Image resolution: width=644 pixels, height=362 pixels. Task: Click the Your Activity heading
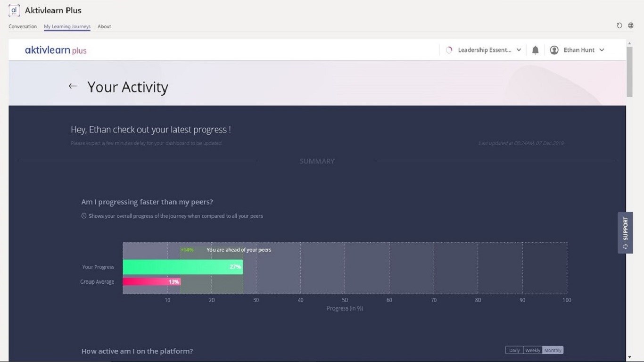click(x=128, y=87)
